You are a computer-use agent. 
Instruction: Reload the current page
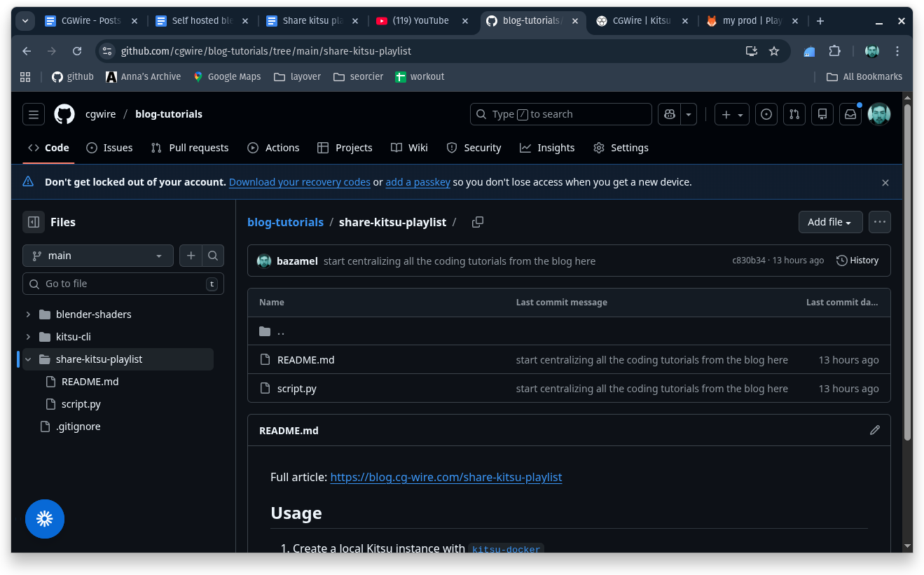(x=77, y=51)
